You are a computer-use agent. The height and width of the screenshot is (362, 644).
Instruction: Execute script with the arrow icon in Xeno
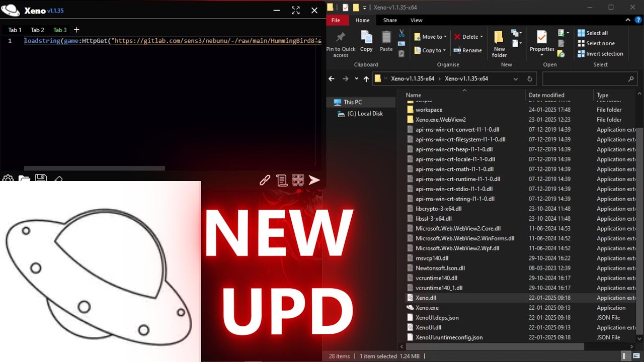point(314,180)
